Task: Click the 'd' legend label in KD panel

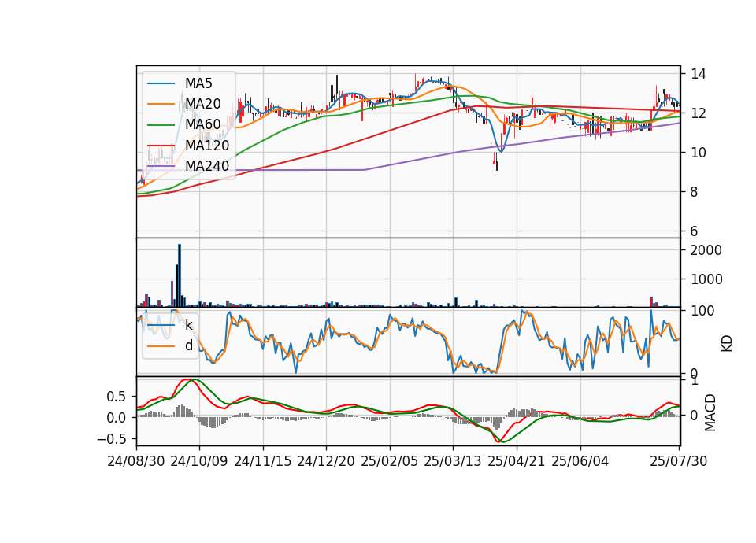Action: click(x=189, y=345)
